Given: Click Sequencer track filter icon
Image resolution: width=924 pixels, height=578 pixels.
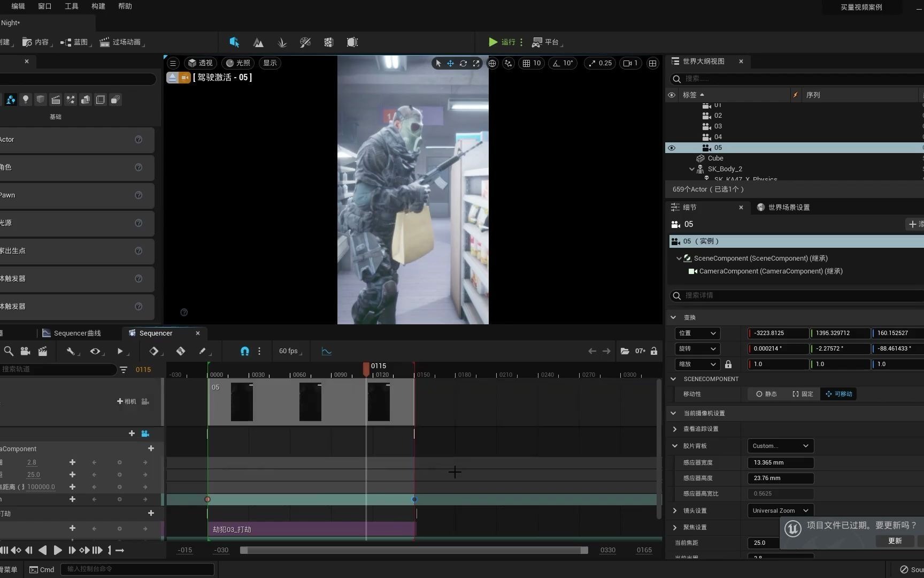Looking at the screenshot, I should [x=124, y=370].
